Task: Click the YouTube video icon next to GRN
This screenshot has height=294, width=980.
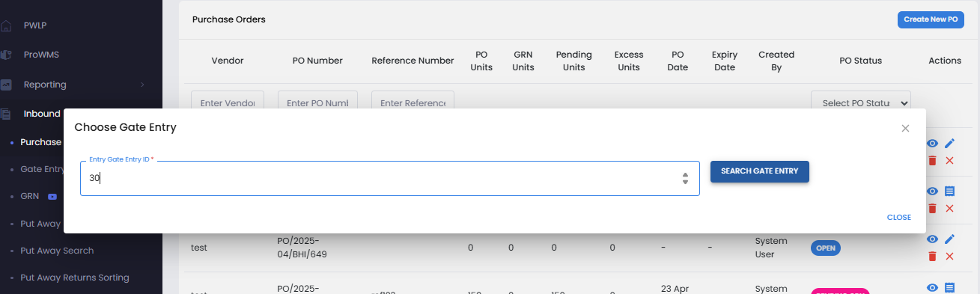Action: 52,196
